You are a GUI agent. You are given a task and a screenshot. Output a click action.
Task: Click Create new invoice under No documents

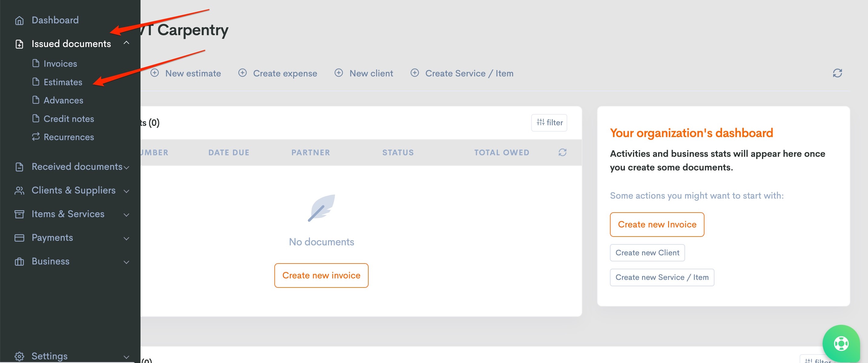[321, 275]
